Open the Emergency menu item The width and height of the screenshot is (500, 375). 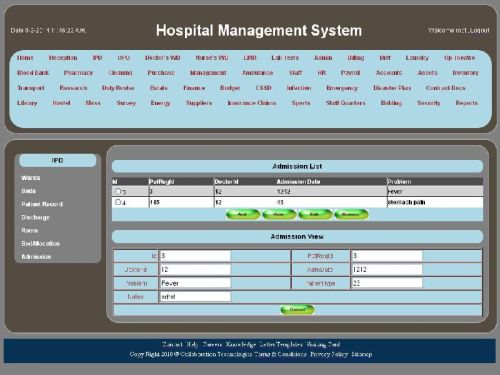[342, 88]
